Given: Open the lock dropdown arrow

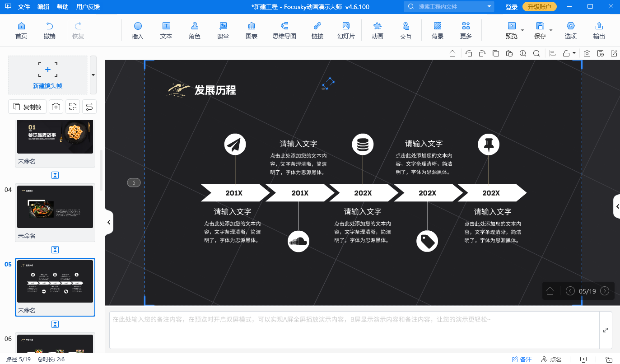Looking at the screenshot, I should pos(574,53).
